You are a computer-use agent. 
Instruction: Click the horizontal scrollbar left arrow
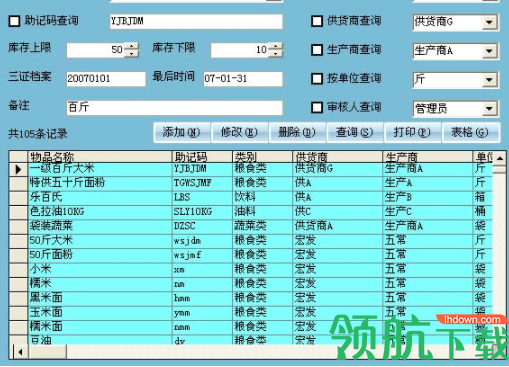(x=21, y=351)
